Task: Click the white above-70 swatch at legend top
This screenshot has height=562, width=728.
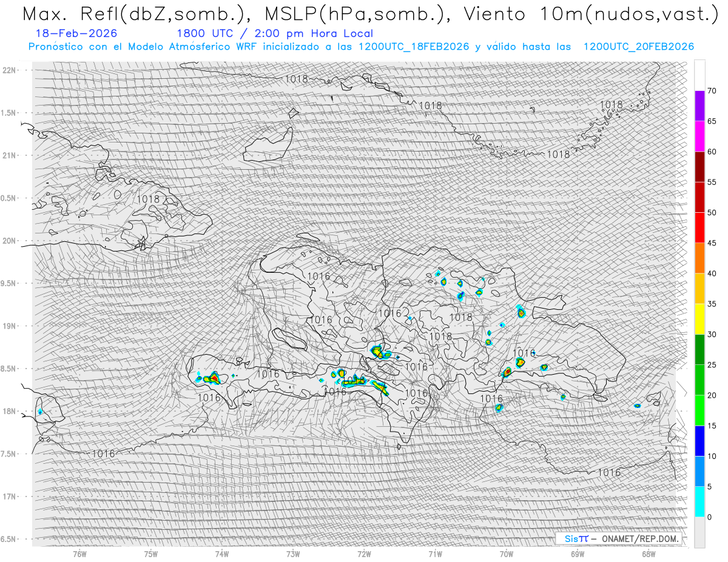Action: click(x=699, y=76)
